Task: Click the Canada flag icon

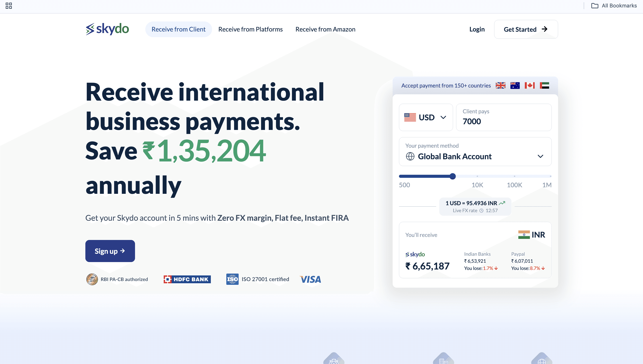Action: pos(530,86)
